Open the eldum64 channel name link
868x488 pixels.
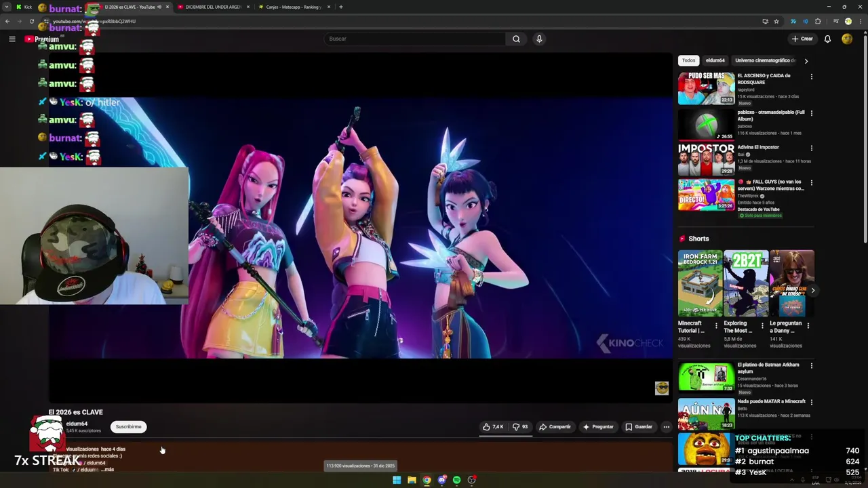pos(77,424)
